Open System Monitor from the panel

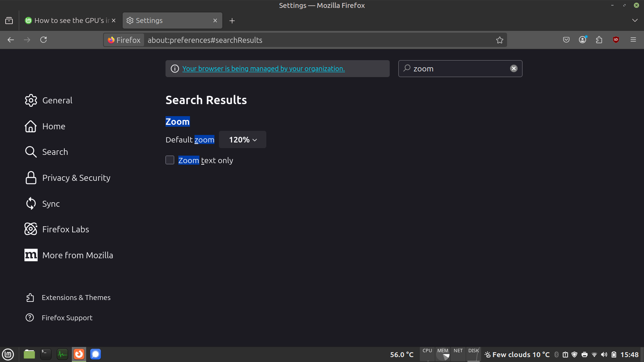62,354
